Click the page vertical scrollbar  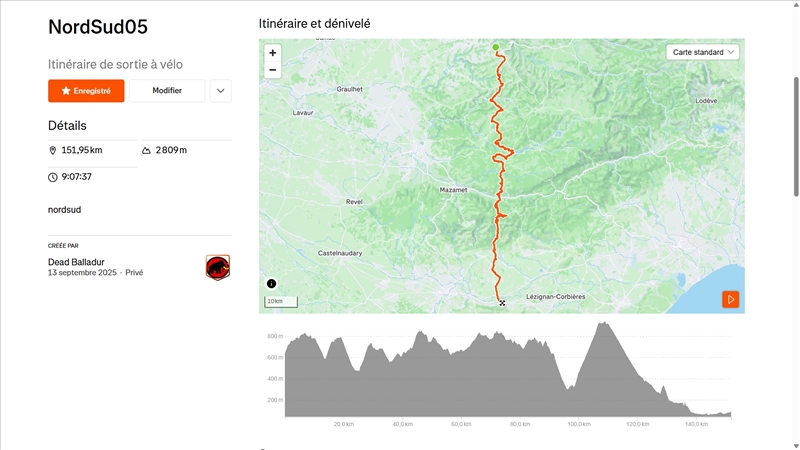coord(795,100)
